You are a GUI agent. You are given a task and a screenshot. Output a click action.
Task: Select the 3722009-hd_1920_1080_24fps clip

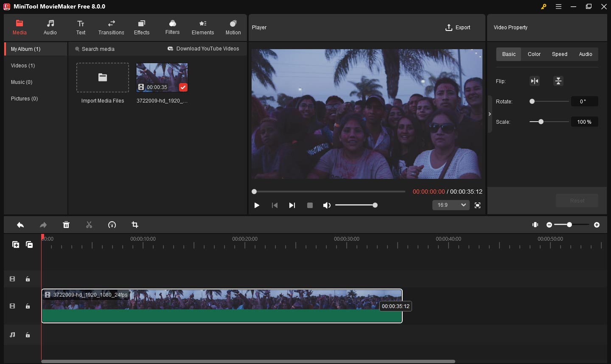[x=222, y=306]
